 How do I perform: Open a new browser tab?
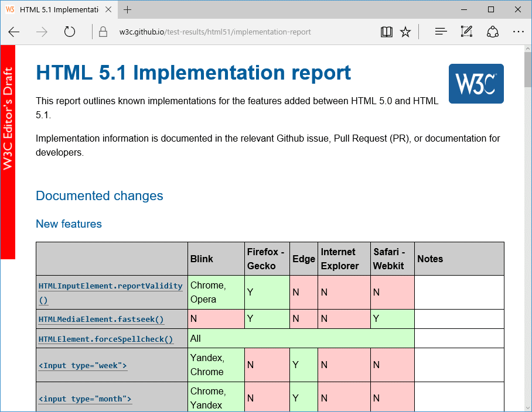(x=128, y=9)
